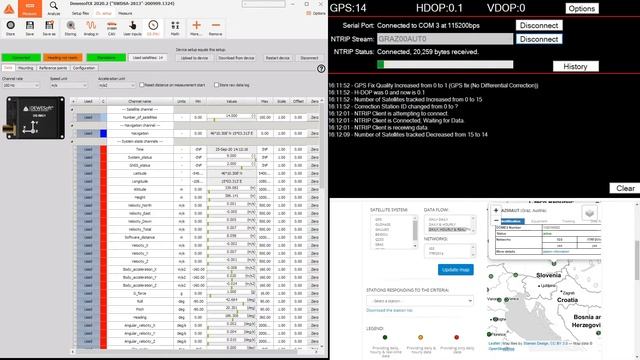
Task: Zoom in on the station map
Action: coord(496,210)
